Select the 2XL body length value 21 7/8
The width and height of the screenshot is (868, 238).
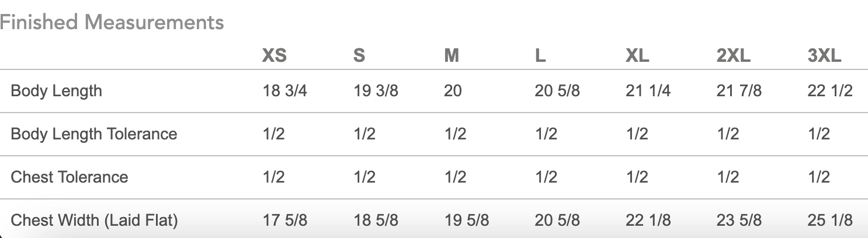click(x=739, y=91)
